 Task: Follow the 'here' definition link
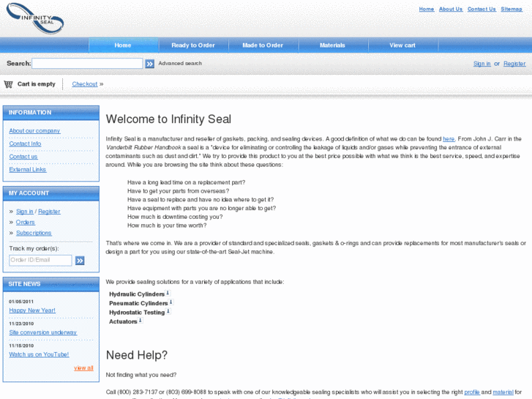449,139
